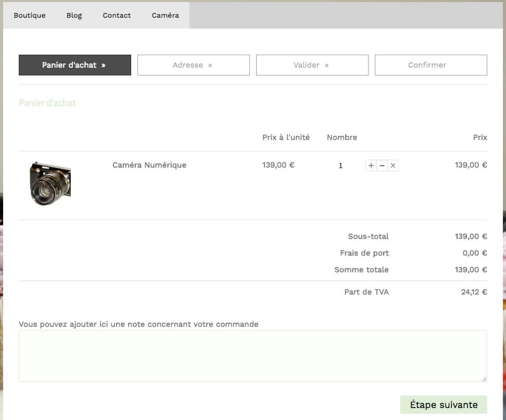
Task: Remove Caméra Numérique with the X icon
Action: [393, 166]
